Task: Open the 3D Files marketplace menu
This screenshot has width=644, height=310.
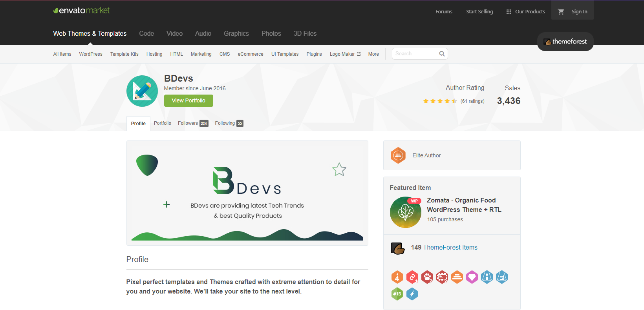Action: pyautogui.click(x=305, y=34)
